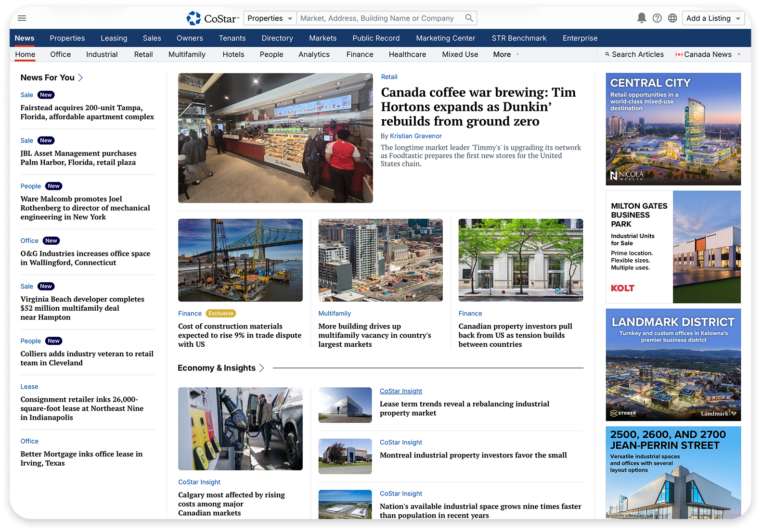Select the Hotels news section
Screen dimensions: 761x532
(x=233, y=54)
